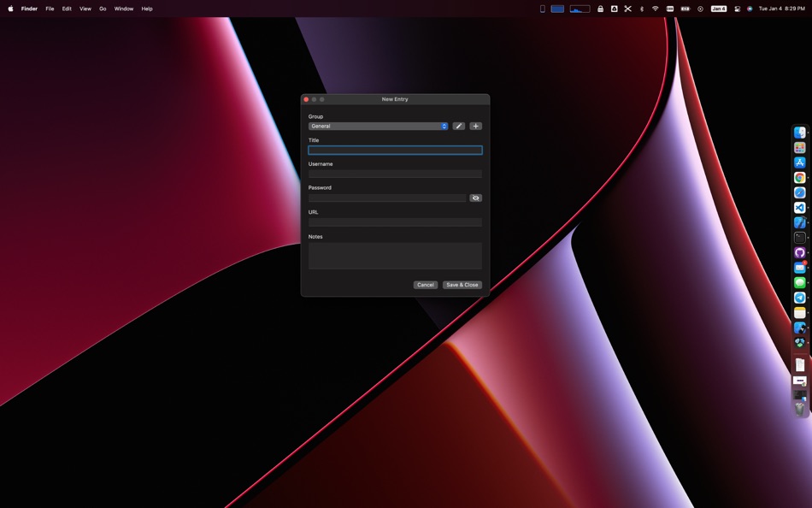Open the Edit menu

[x=67, y=9]
